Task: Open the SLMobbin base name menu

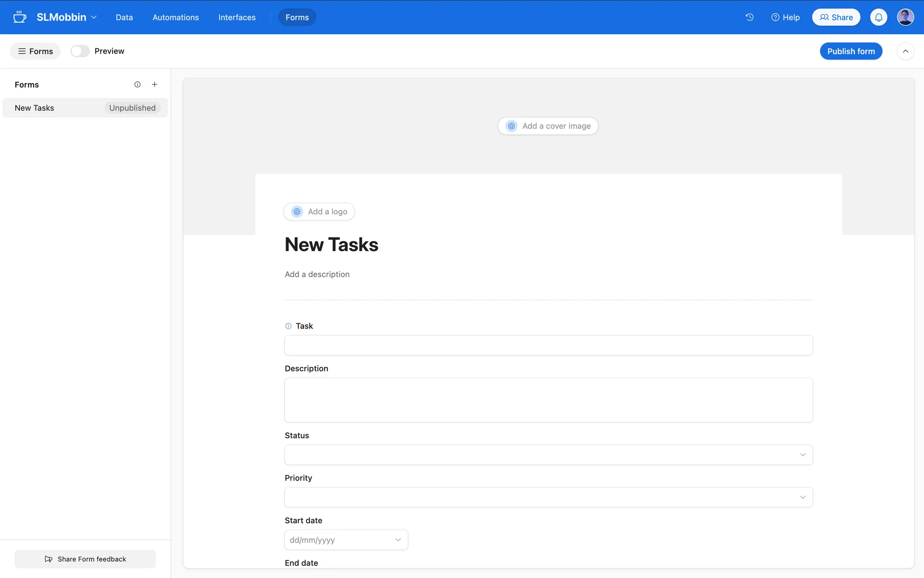Action: [x=66, y=17]
